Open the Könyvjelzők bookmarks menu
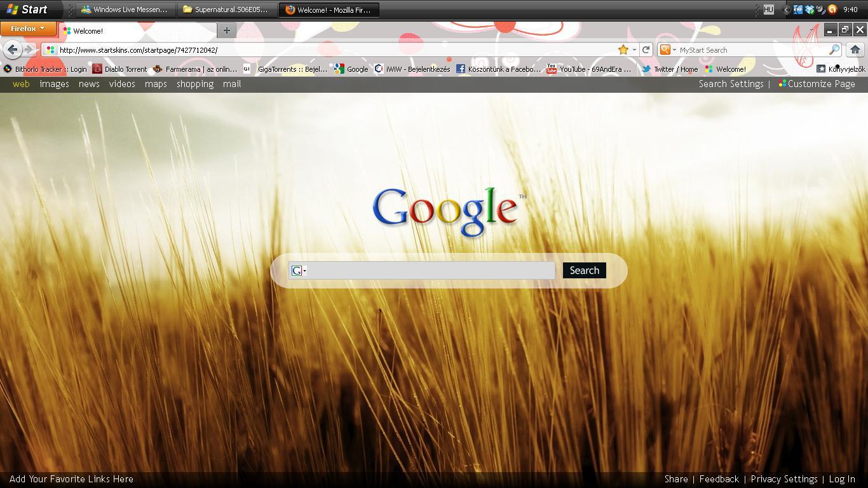The image size is (868, 488). coord(841,69)
